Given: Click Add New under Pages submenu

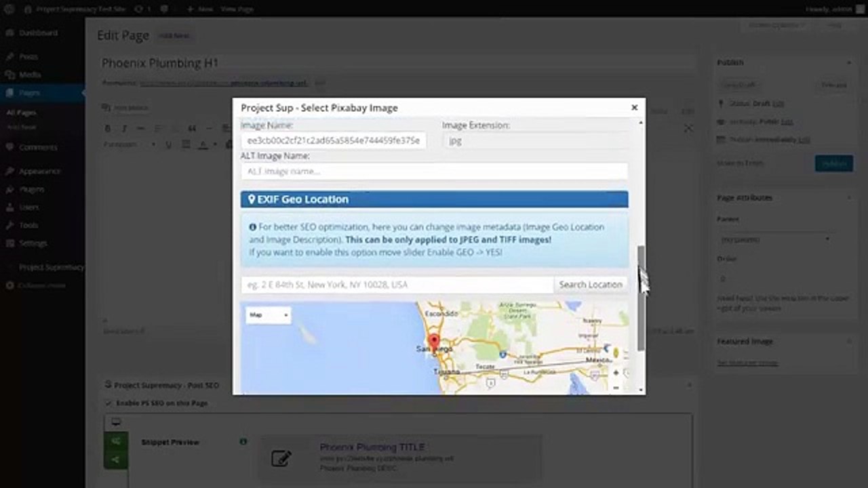Looking at the screenshot, I should pyautogui.click(x=21, y=127).
